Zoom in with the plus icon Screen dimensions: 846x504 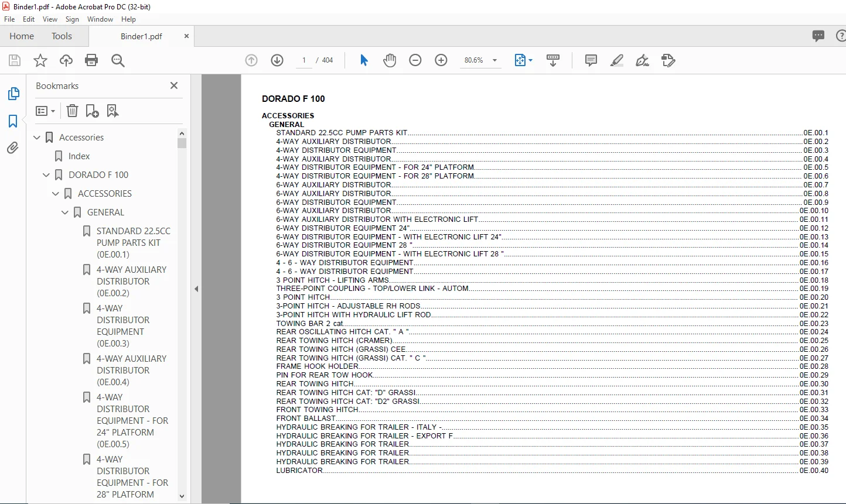(441, 60)
